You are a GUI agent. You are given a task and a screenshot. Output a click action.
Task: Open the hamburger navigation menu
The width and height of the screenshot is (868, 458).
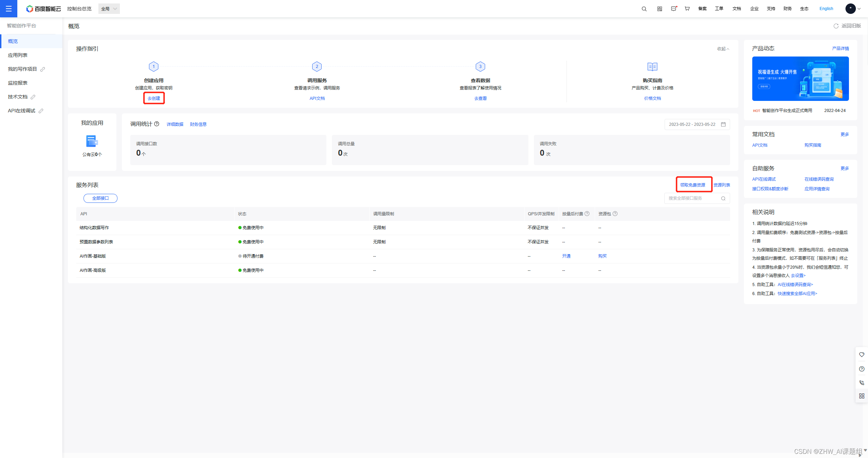click(x=9, y=9)
